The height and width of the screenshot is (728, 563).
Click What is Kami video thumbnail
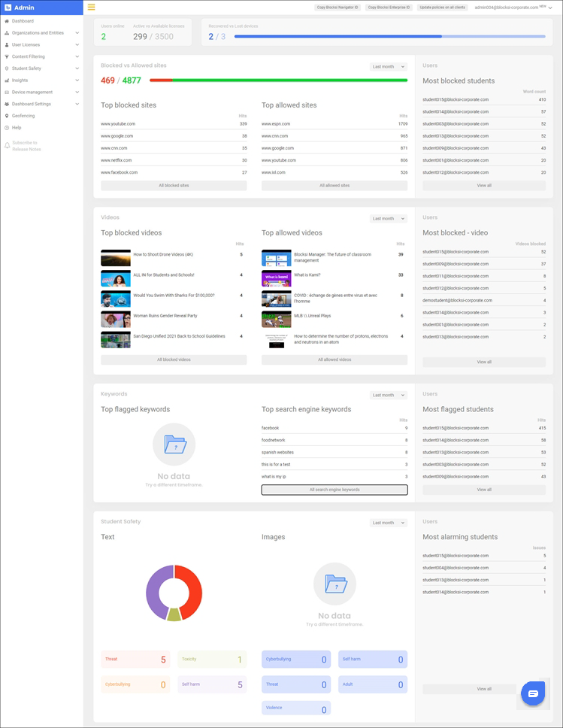click(276, 278)
